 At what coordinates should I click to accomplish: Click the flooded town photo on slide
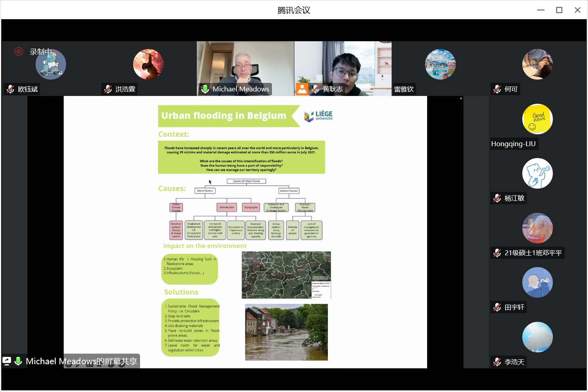point(286,332)
